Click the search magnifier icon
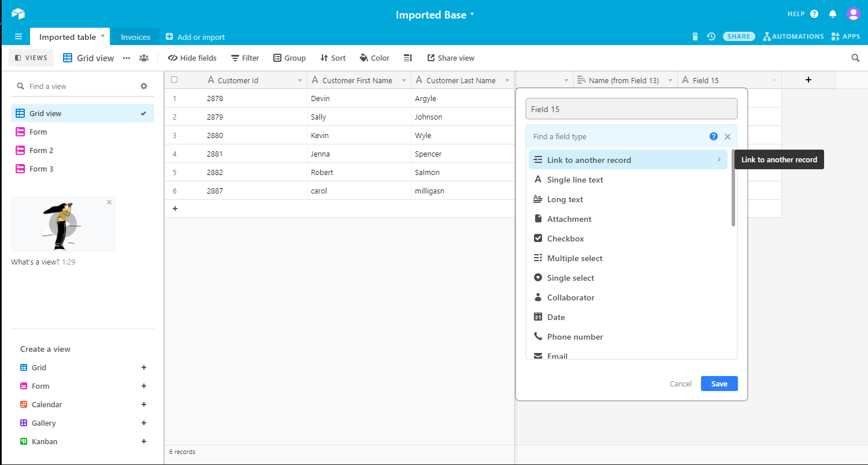 point(855,58)
